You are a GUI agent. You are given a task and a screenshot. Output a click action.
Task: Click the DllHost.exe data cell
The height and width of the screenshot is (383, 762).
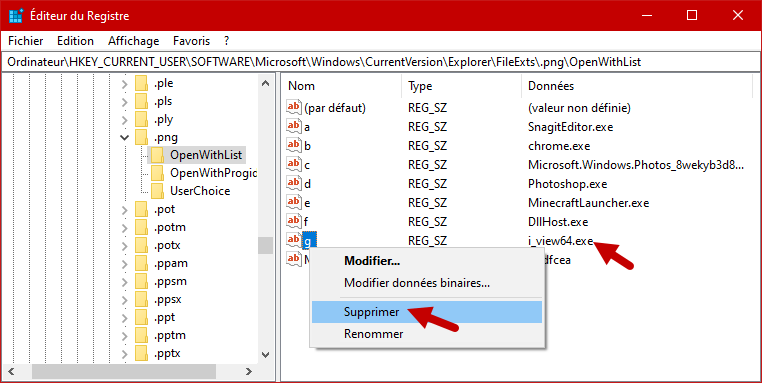[x=558, y=222]
